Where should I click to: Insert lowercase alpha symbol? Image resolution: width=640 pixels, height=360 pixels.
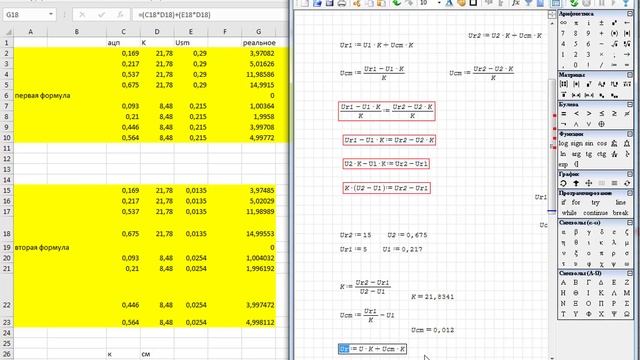[x=563, y=232]
